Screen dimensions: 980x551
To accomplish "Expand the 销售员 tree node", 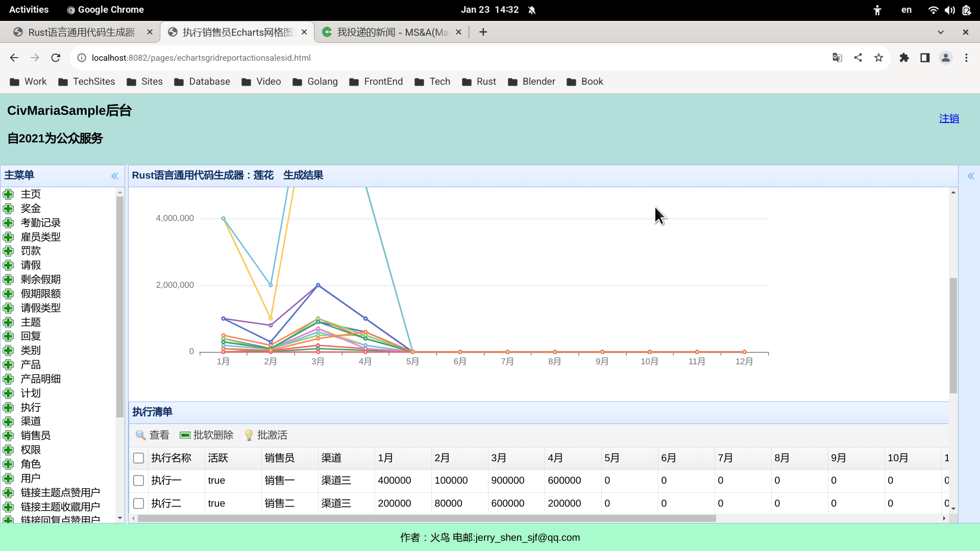I will pos(8,436).
